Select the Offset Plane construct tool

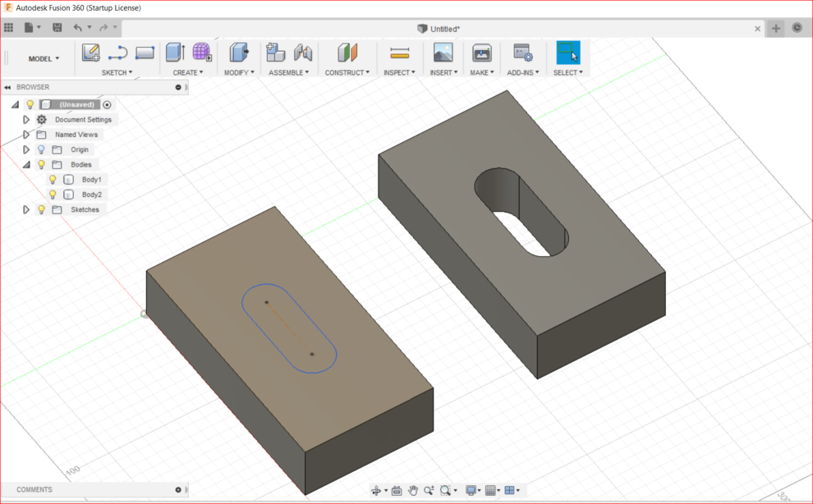click(347, 53)
